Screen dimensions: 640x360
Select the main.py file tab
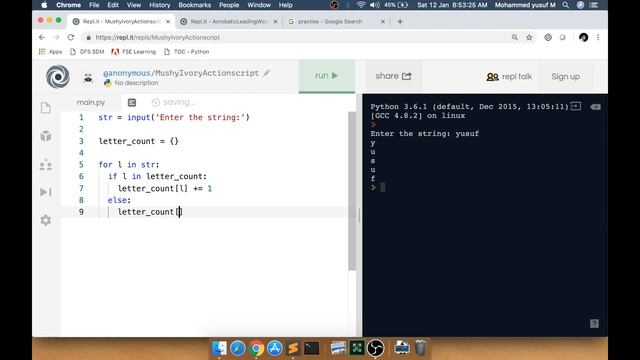click(x=91, y=102)
